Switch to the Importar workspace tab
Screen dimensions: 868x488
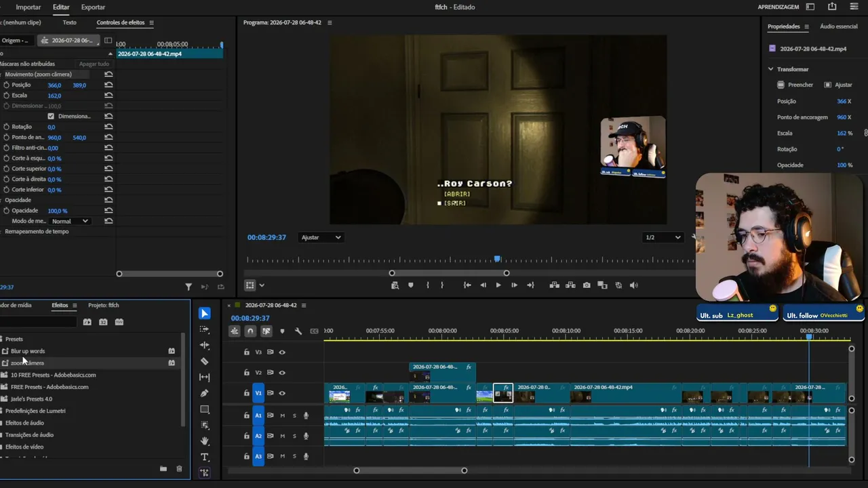click(x=28, y=7)
